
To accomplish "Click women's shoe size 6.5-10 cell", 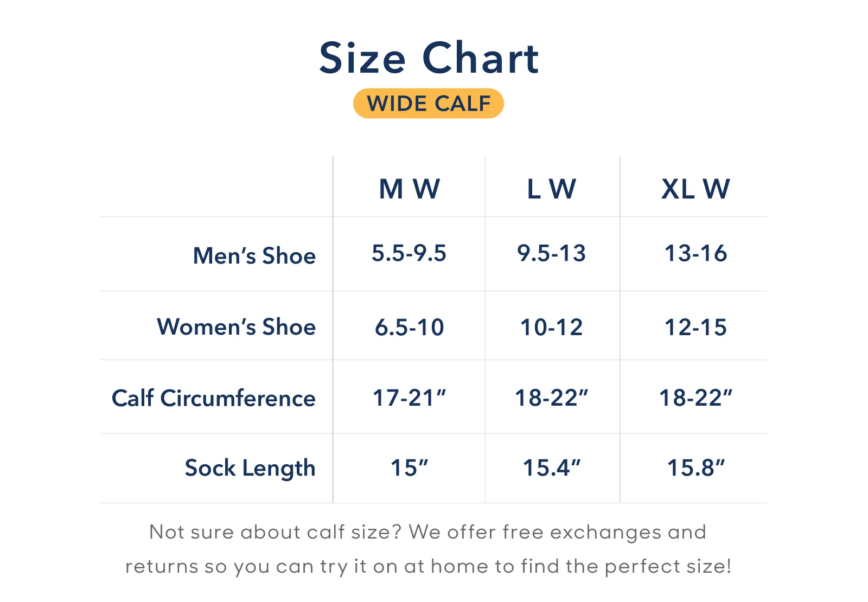I will pos(409,327).
